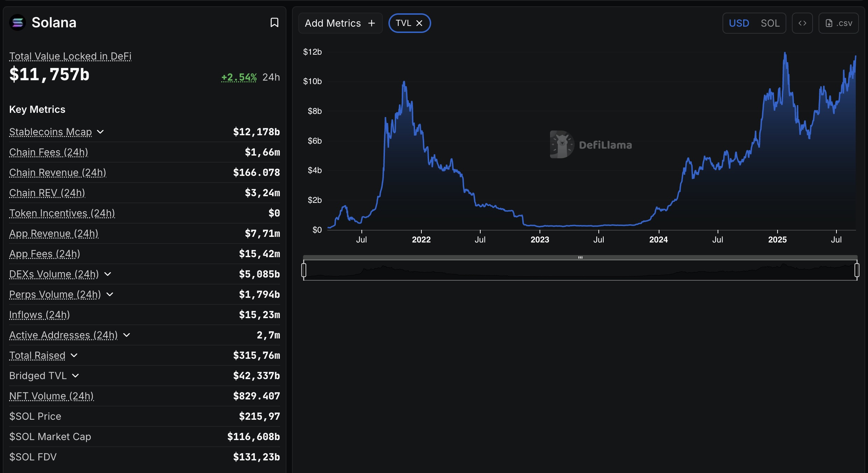The height and width of the screenshot is (473, 868).
Task: Click the left range slider handle
Action: [x=304, y=270]
